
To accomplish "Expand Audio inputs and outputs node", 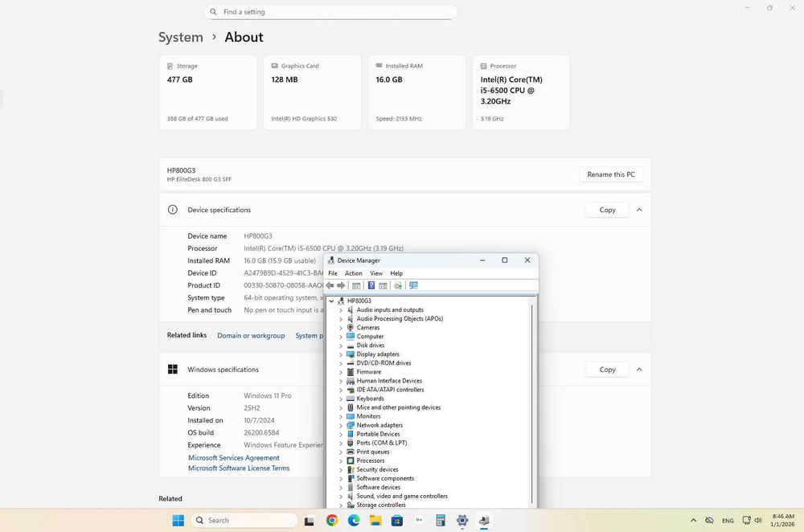I will tap(341, 310).
